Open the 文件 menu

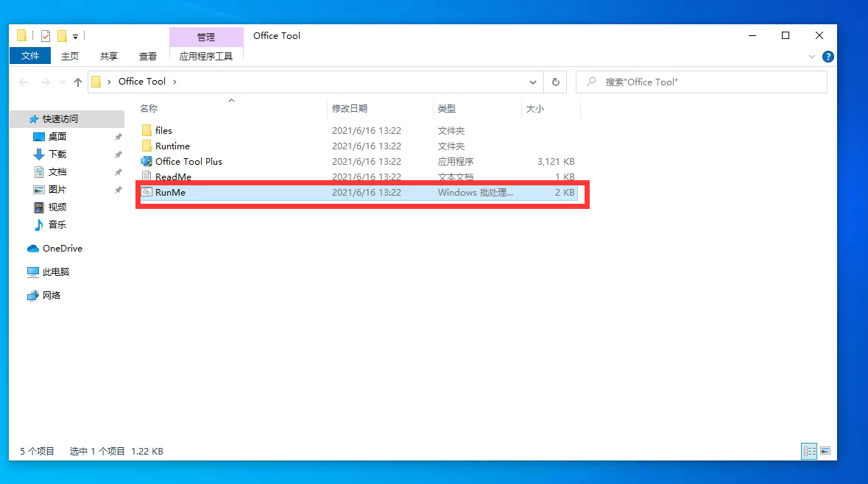point(29,56)
